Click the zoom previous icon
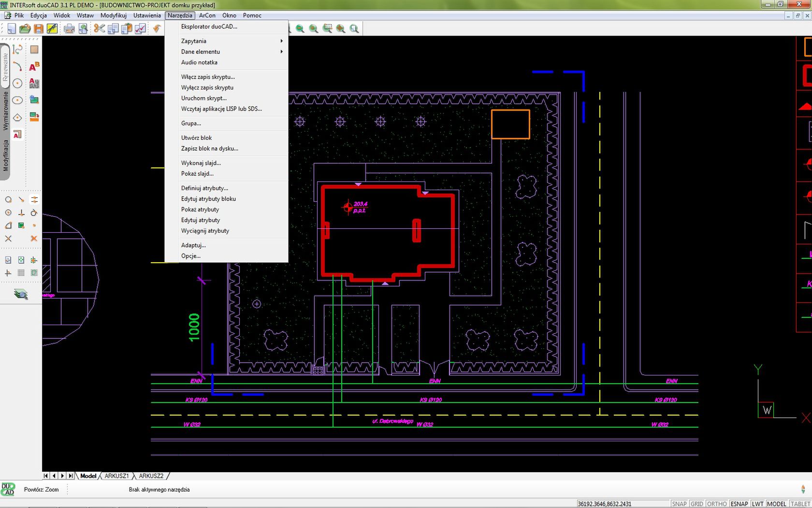This screenshot has height=508, width=812. [x=354, y=29]
